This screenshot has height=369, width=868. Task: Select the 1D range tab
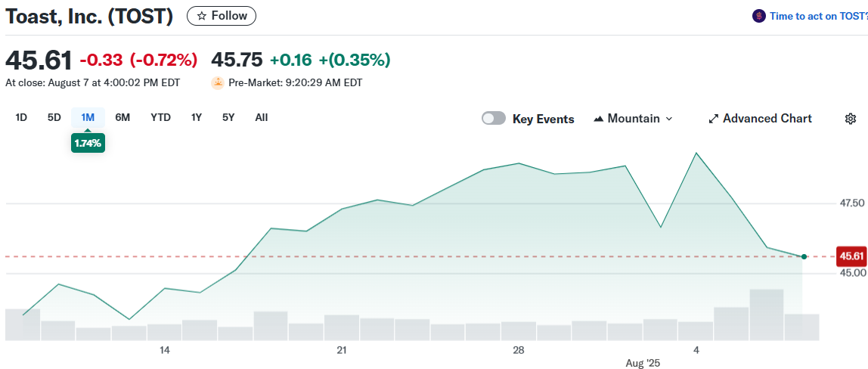21,117
